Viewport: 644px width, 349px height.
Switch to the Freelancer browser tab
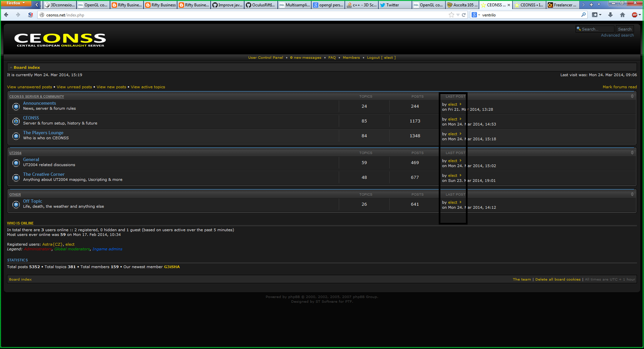click(x=562, y=5)
